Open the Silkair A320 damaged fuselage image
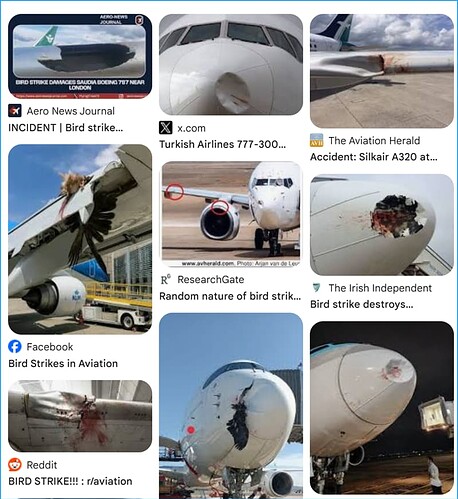The width and height of the screenshot is (458, 499). (x=382, y=71)
